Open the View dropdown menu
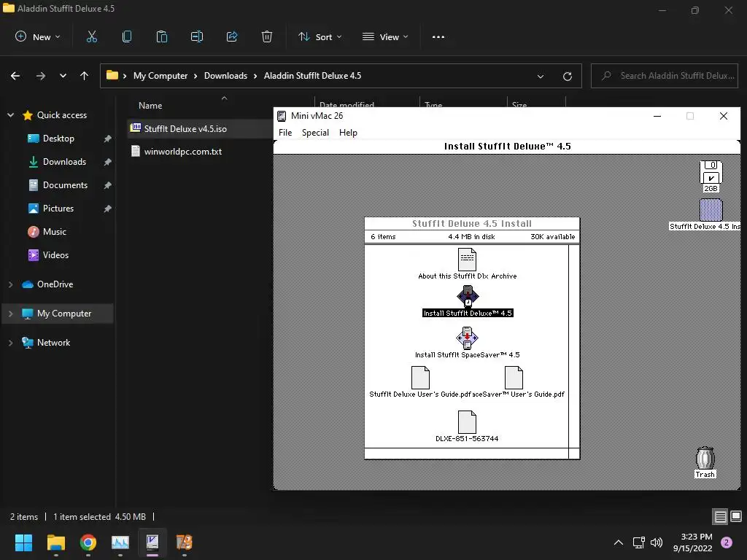747x560 pixels. click(x=385, y=36)
